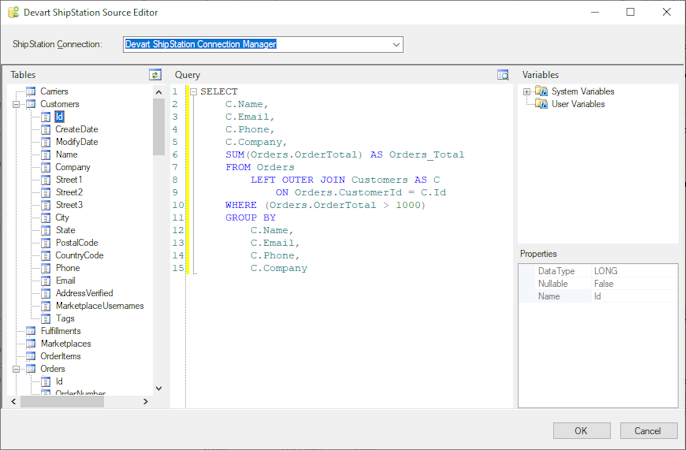Click the Fulfillments table icon
Image resolution: width=686 pixels, height=450 pixels.
30,331
